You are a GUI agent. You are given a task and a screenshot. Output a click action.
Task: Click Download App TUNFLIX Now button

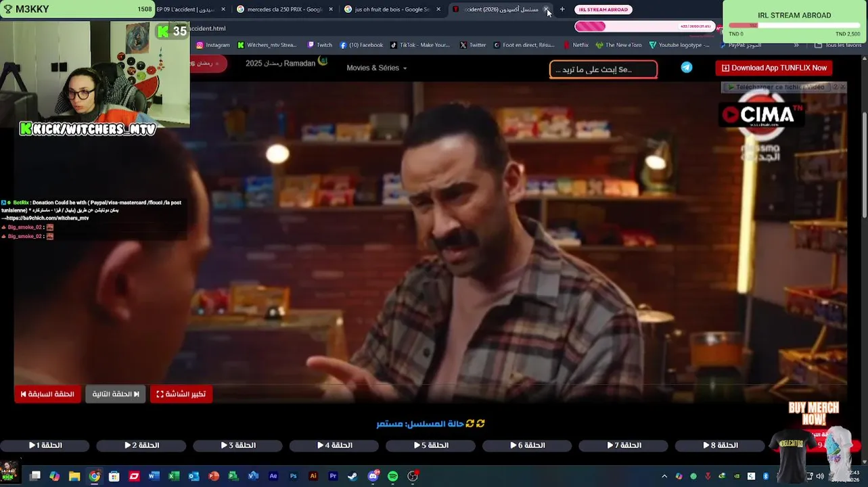pyautogui.click(x=774, y=68)
